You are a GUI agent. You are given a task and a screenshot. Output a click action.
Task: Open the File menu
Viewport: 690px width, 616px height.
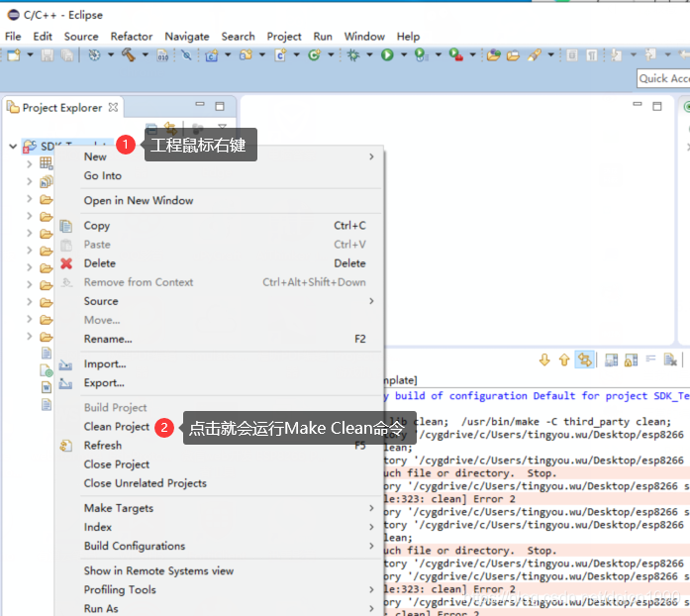click(x=13, y=37)
